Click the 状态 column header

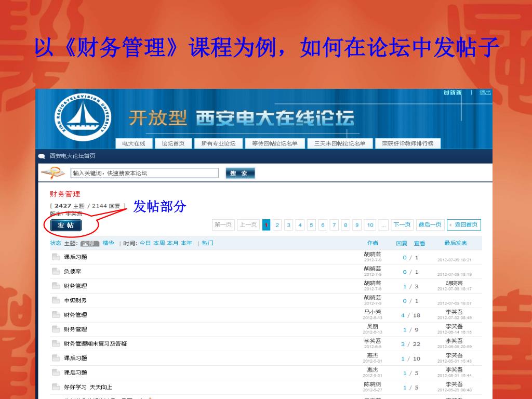coord(55,243)
